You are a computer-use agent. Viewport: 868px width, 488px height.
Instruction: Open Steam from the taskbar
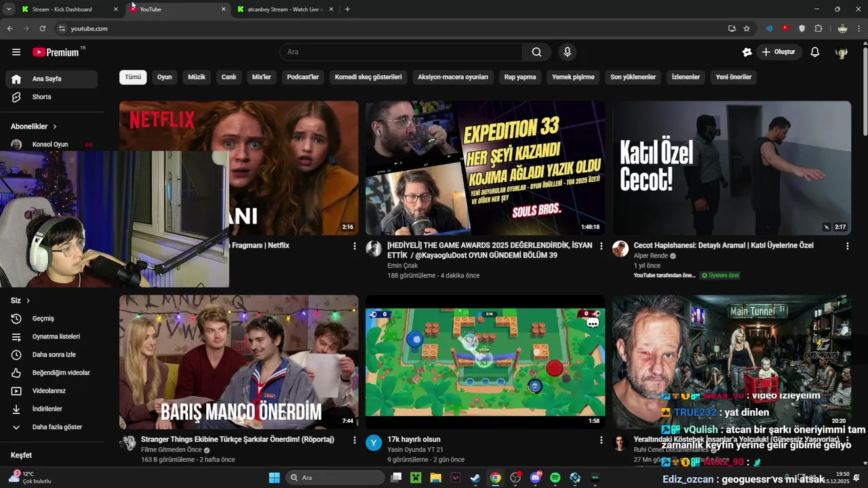coord(475,478)
